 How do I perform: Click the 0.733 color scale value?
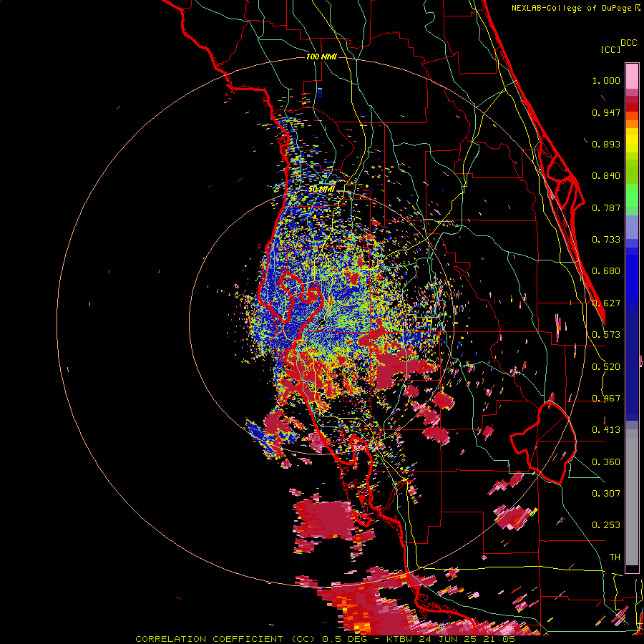tap(606, 240)
